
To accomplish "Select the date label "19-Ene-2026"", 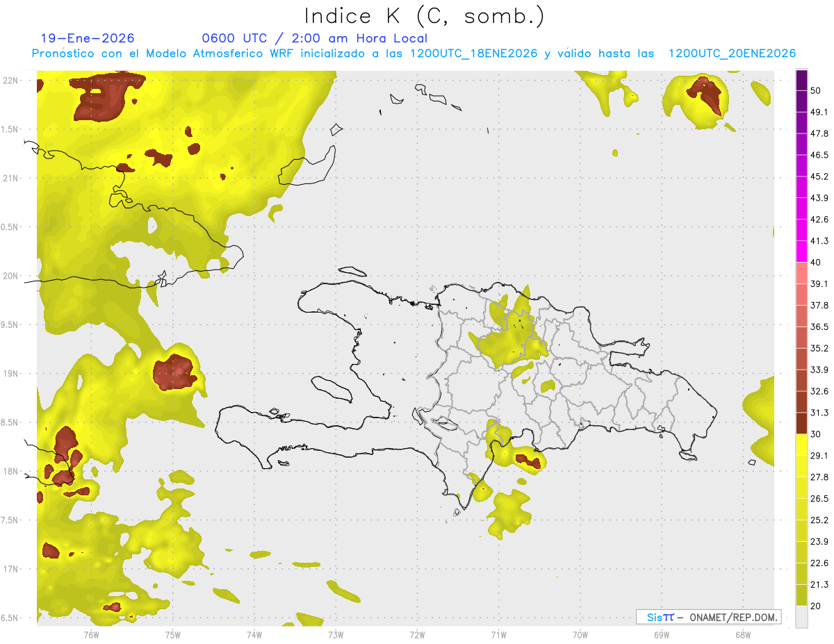I will pos(88,38).
